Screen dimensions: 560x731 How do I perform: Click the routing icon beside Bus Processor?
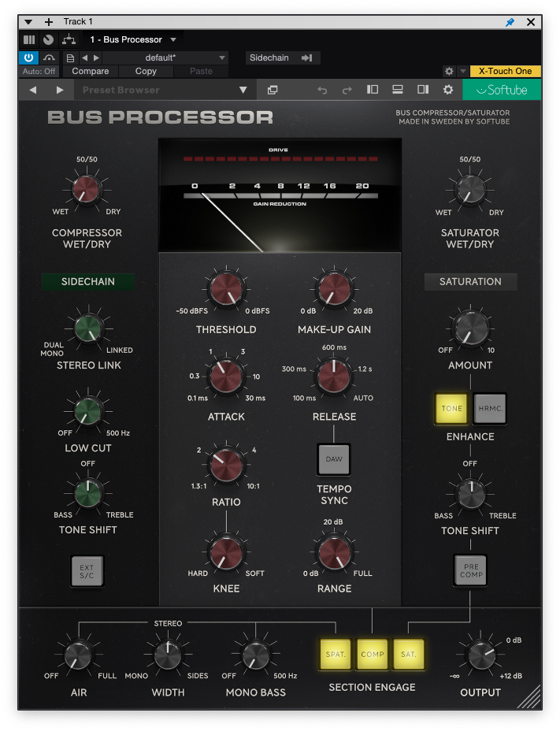click(x=69, y=39)
